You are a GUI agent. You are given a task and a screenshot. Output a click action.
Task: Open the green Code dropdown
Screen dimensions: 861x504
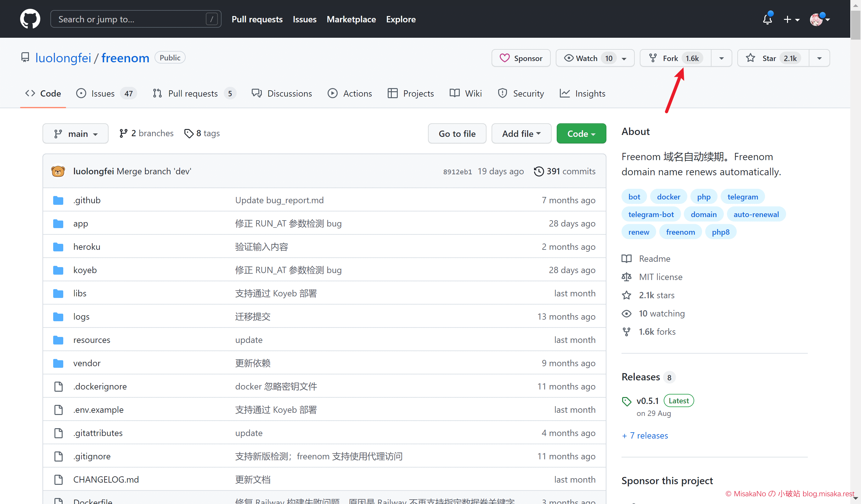[581, 133]
